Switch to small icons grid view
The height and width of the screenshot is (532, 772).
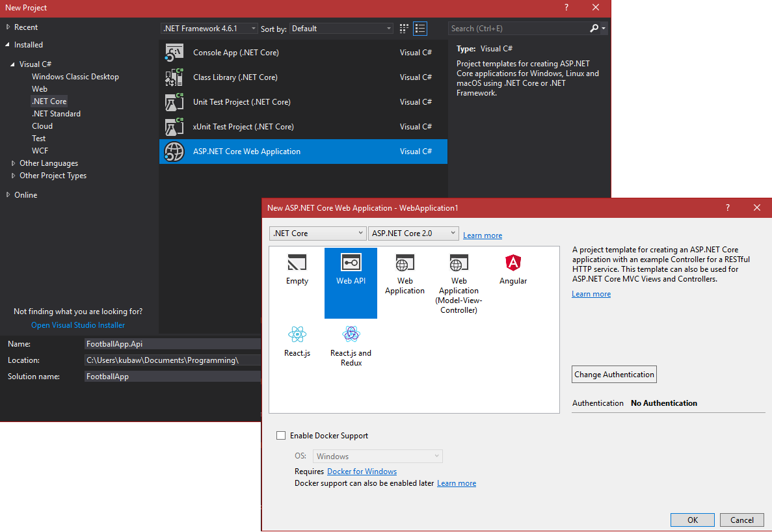pyautogui.click(x=404, y=29)
